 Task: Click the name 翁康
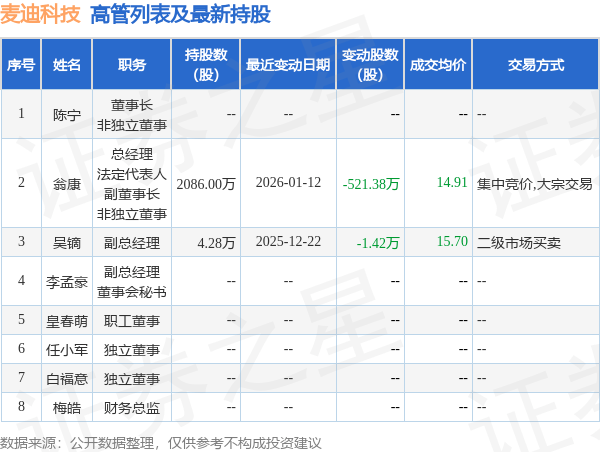click(x=67, y=184)
